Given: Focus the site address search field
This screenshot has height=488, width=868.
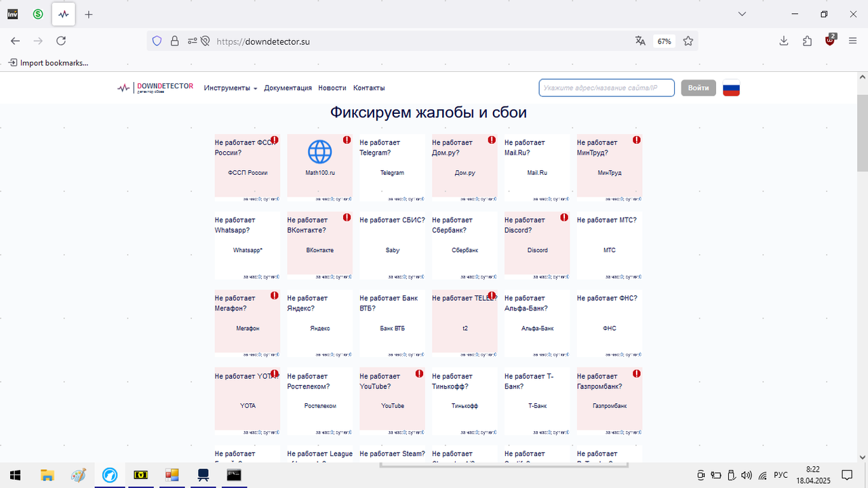Looking at the screenshot, I should (x=607, y=88).
